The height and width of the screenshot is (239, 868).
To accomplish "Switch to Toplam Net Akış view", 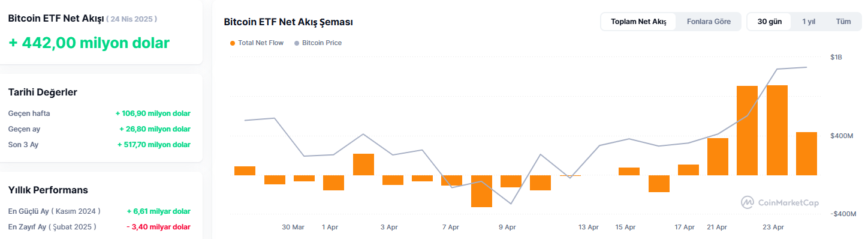I will [638, 22].
